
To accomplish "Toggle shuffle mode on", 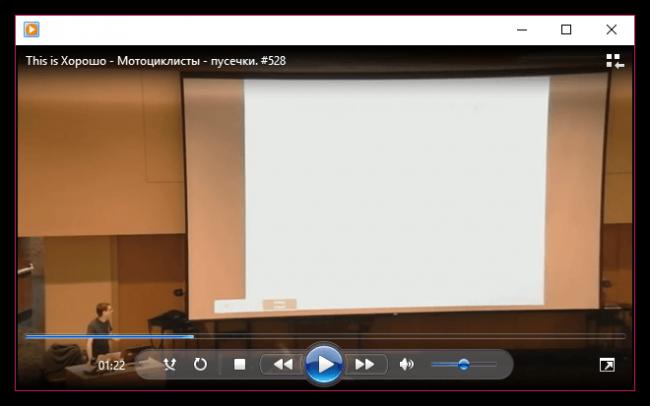I will coord(169,365).
